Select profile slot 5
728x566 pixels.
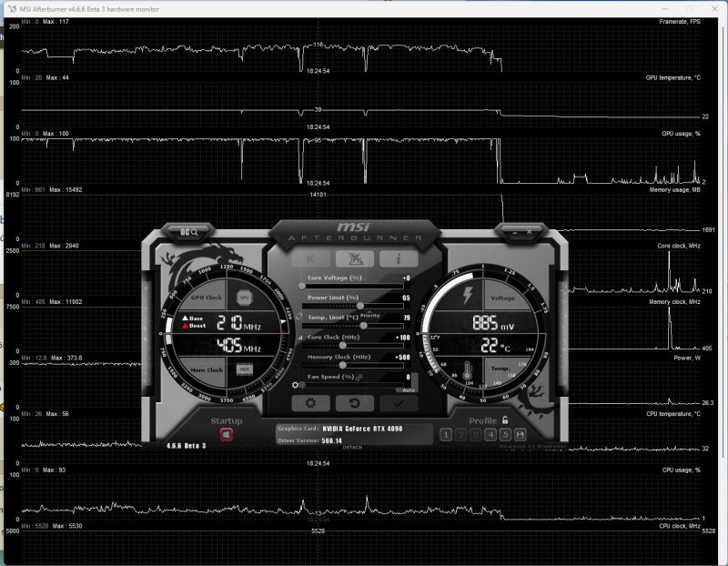(505, 435)
